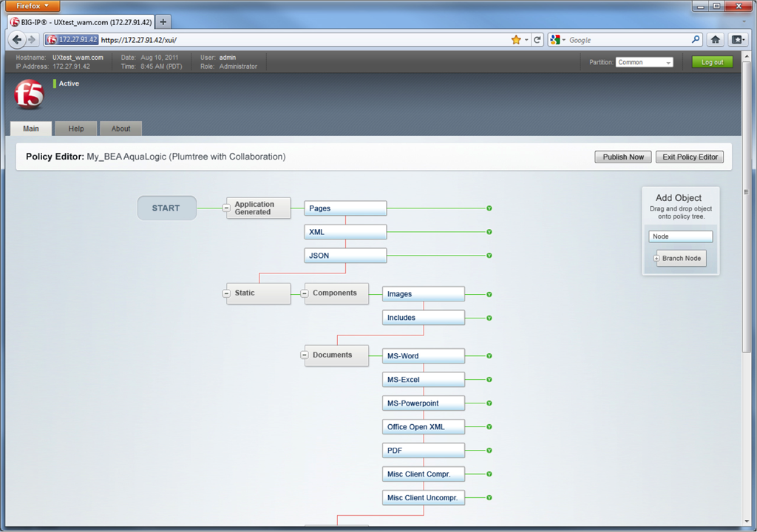Select the JSON policy node
Image resolution: width=757 pixels, height=532 pixels.
(345, 256)
